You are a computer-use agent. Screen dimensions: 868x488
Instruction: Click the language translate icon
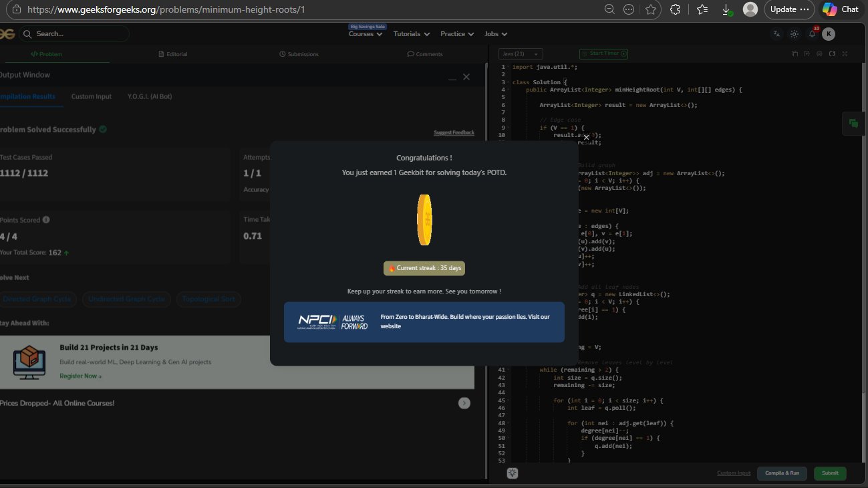pyautogui.click(x=776, y=34)
